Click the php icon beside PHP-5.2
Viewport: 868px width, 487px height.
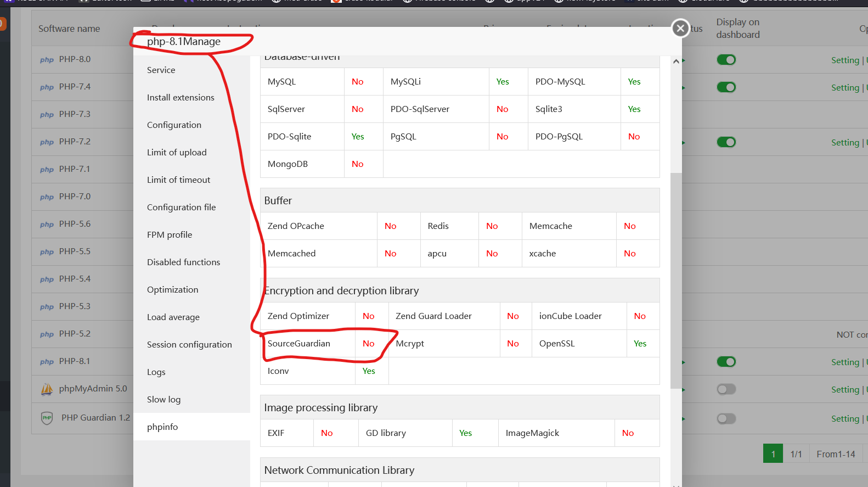click(47, 334)
